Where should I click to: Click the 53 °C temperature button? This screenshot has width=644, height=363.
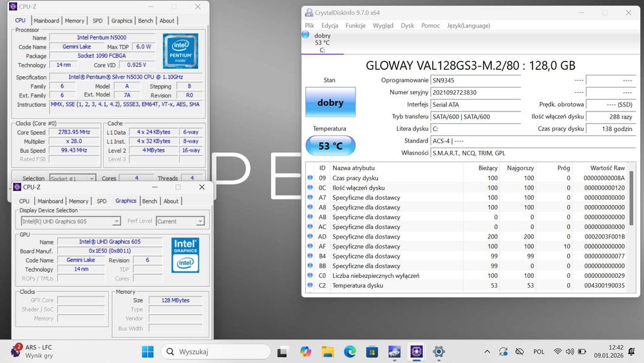click(330, 146)
